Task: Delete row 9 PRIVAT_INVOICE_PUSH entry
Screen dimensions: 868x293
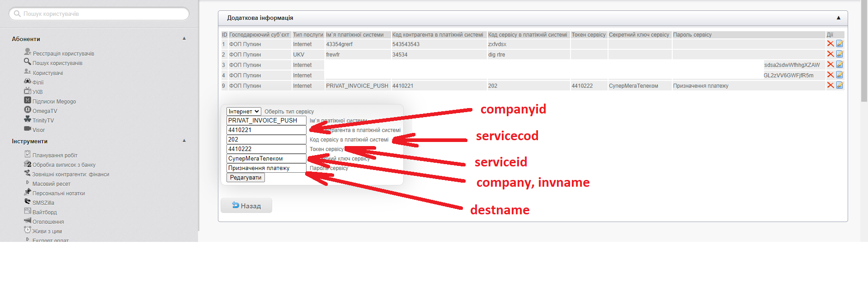Action: [830, 85]
